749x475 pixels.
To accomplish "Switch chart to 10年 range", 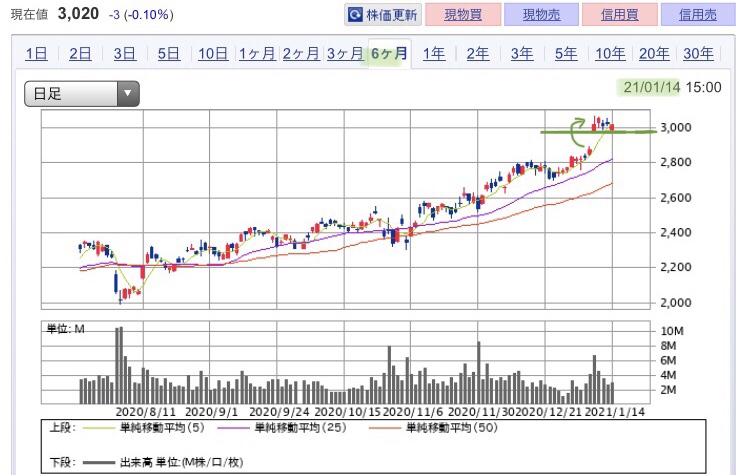I will point(610,54).
